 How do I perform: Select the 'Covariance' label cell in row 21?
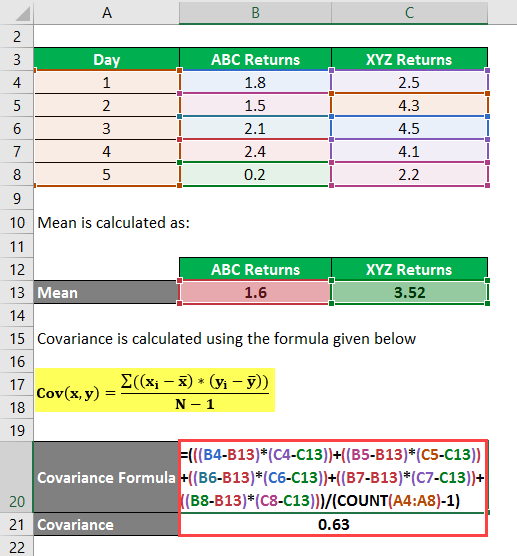[x=106, y=524]
